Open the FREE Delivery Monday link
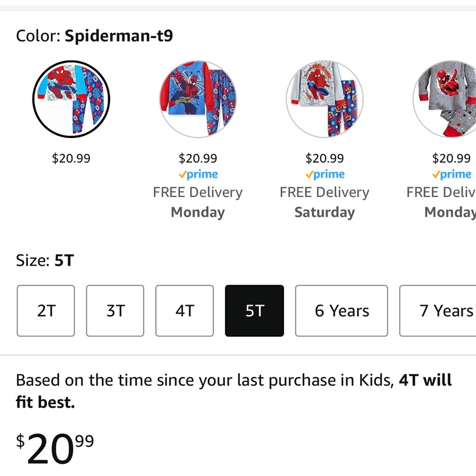 click(x=198, y=202)
